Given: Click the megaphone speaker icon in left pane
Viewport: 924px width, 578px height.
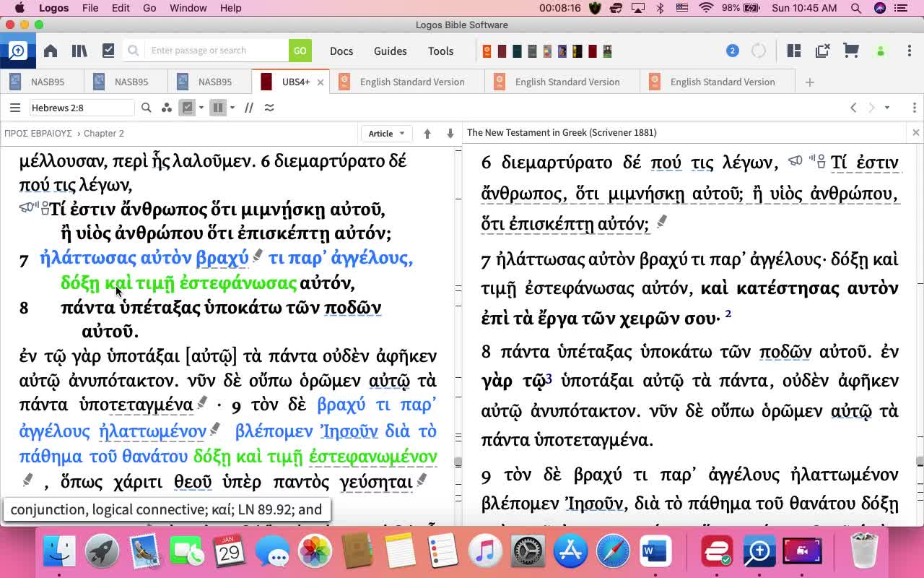Looking at the screenshot, I should 27,207.
